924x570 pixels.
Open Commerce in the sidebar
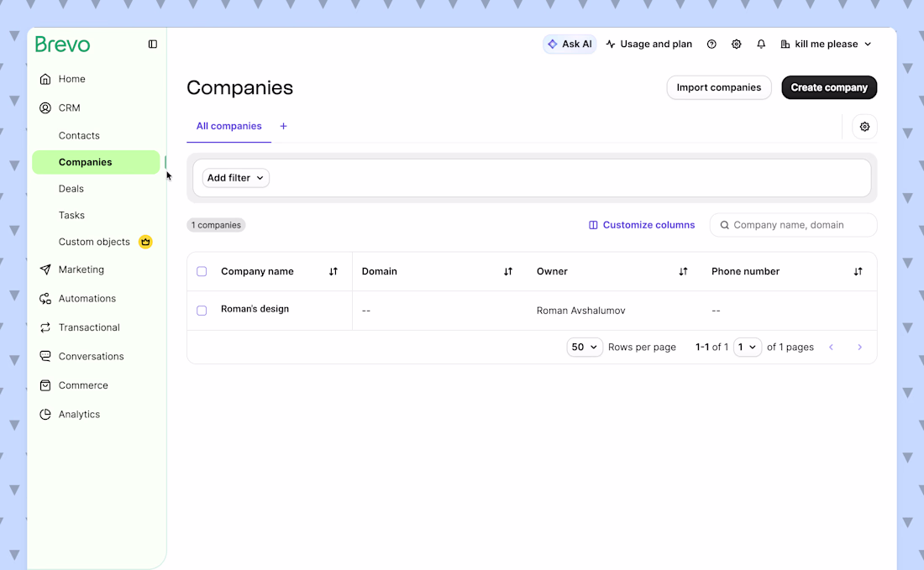83,385
